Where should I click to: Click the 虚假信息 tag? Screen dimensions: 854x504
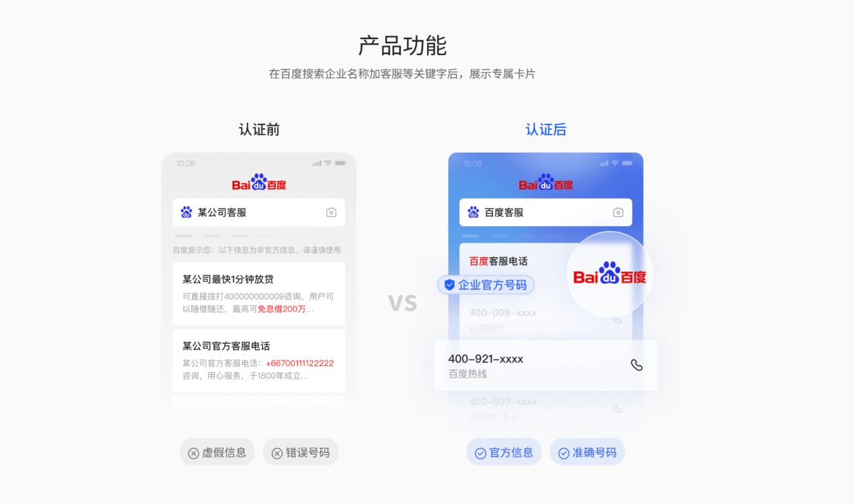coord(218,452)
